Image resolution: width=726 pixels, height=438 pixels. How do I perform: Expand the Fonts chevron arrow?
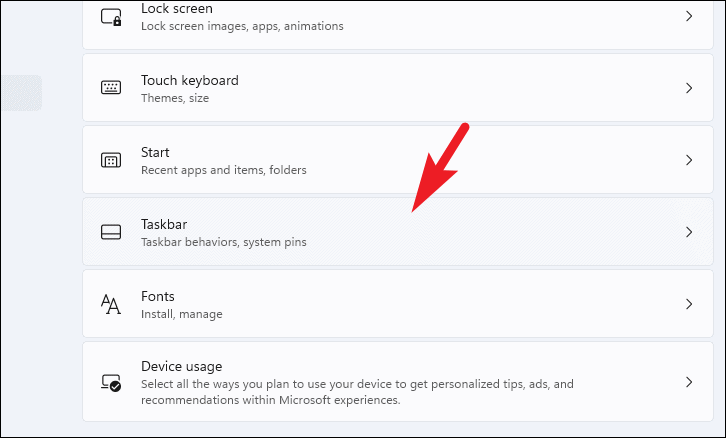[x=689, y=304]
